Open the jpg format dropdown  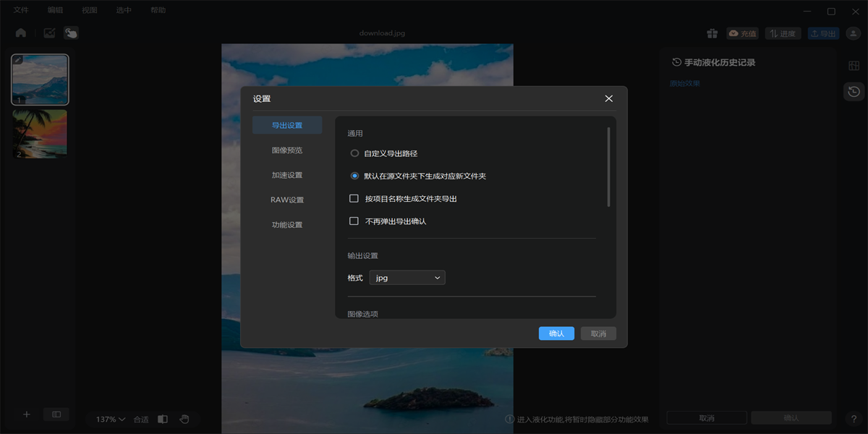tap(407, 278)
